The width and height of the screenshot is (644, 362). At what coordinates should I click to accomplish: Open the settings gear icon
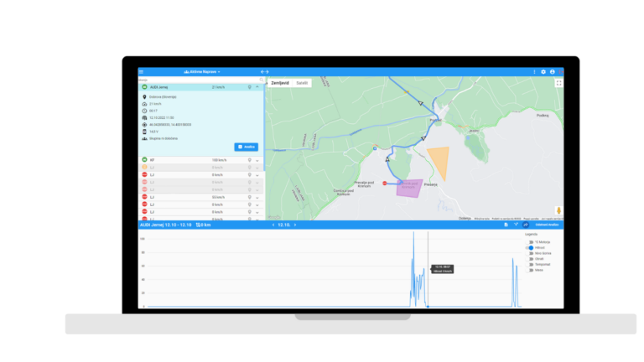tap(543, 72)
